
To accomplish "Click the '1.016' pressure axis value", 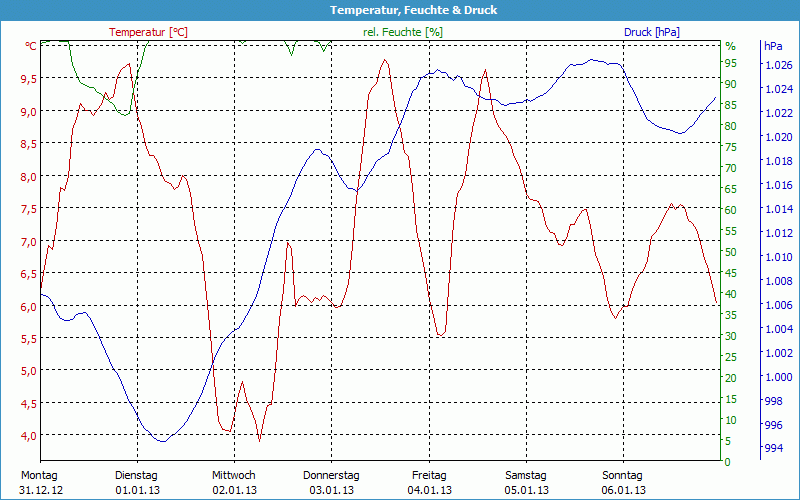I will pyautogui.click(x=779, y=185).
